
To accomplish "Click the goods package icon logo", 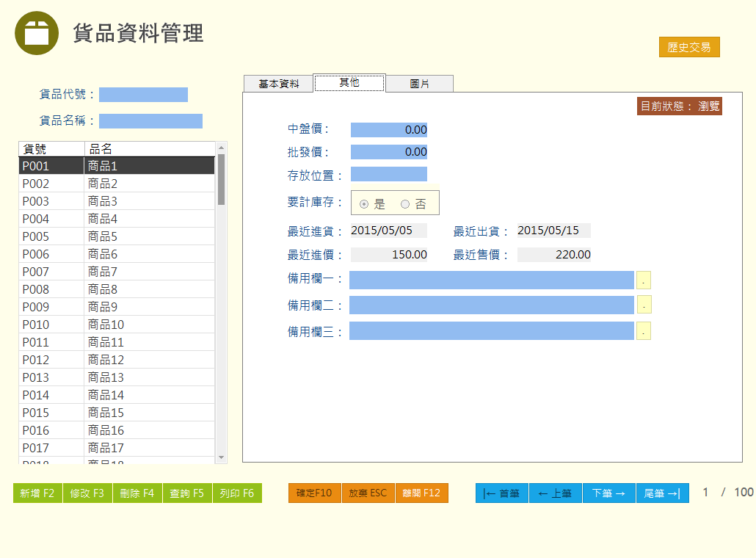I will click(x=37, y=33).
